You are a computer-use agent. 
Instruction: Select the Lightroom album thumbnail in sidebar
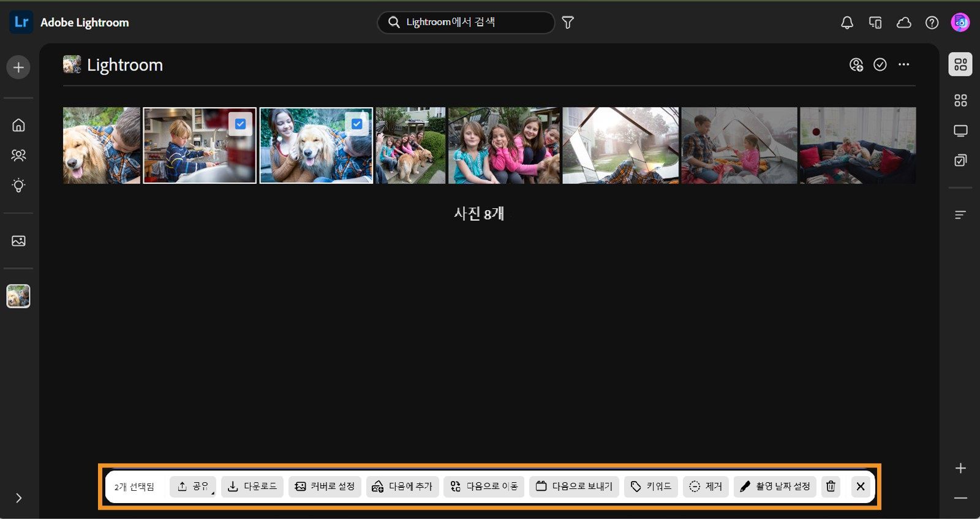[18, 297]
